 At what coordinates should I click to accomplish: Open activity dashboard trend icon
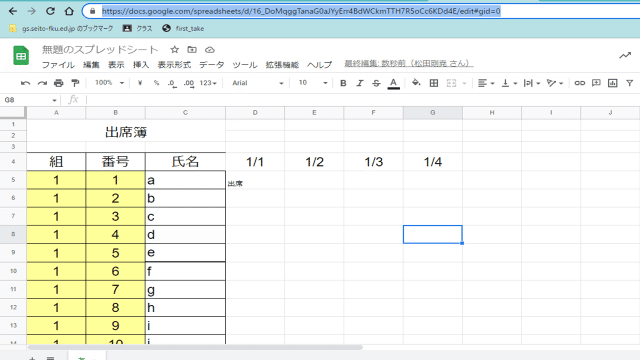625,56
